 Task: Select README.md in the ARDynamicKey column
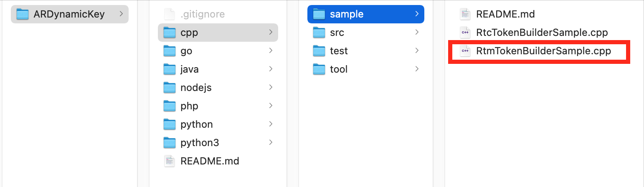[x=218, y=161]
